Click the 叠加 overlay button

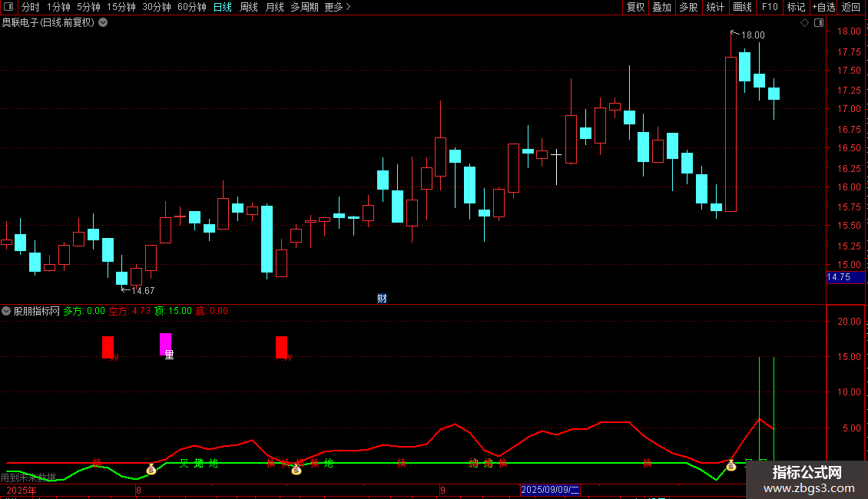[661, 7]
